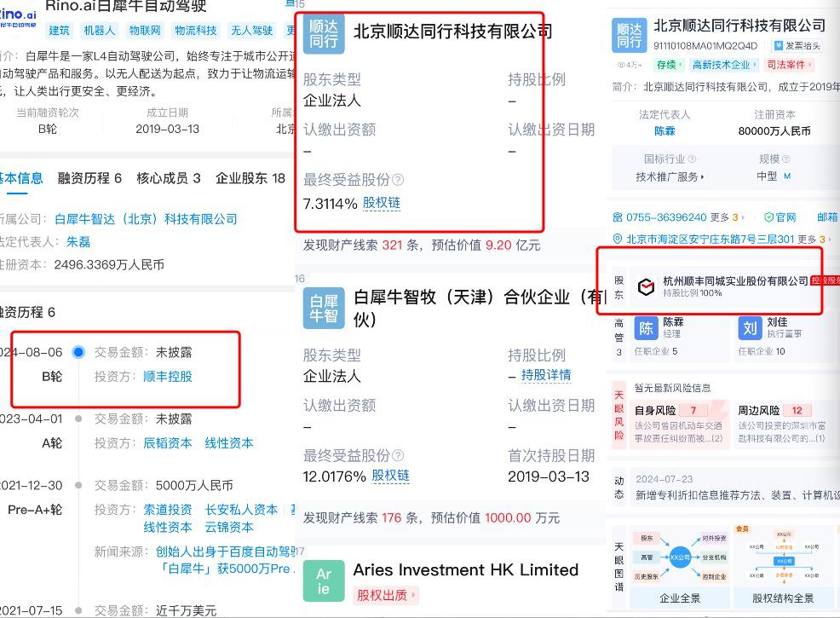840x618 pixels.
Task: Click the 杭州顺丰同城 shareholder logo icon
Action: tap(647, 286)
